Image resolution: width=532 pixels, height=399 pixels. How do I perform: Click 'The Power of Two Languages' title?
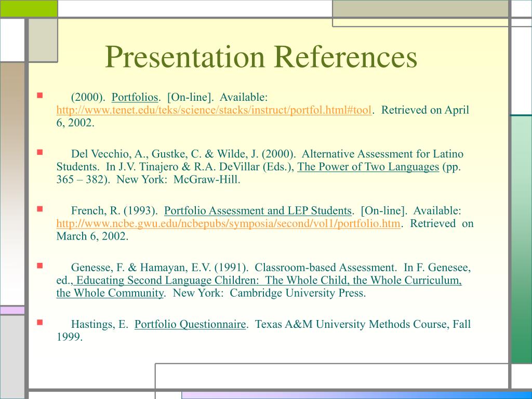click(x=368, y=167)
